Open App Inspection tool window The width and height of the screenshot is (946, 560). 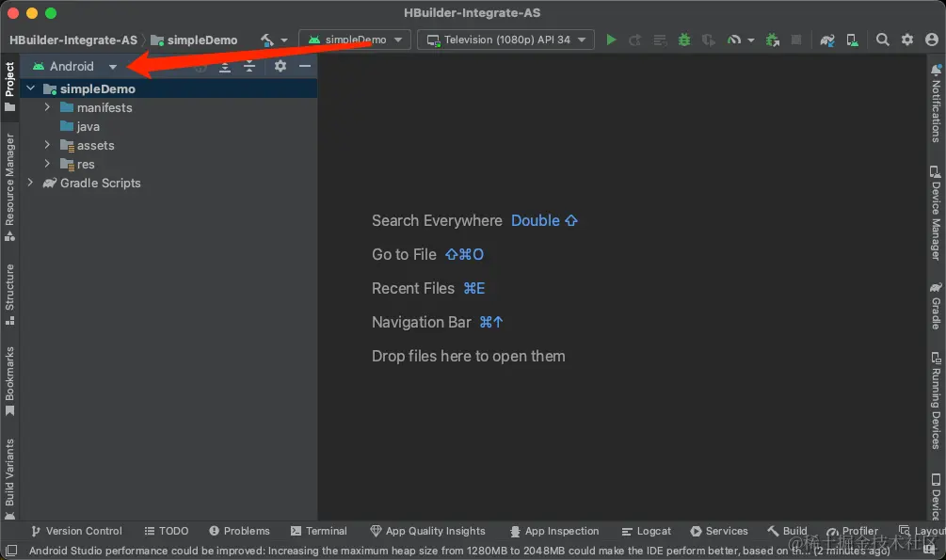[x=554, y=531]
